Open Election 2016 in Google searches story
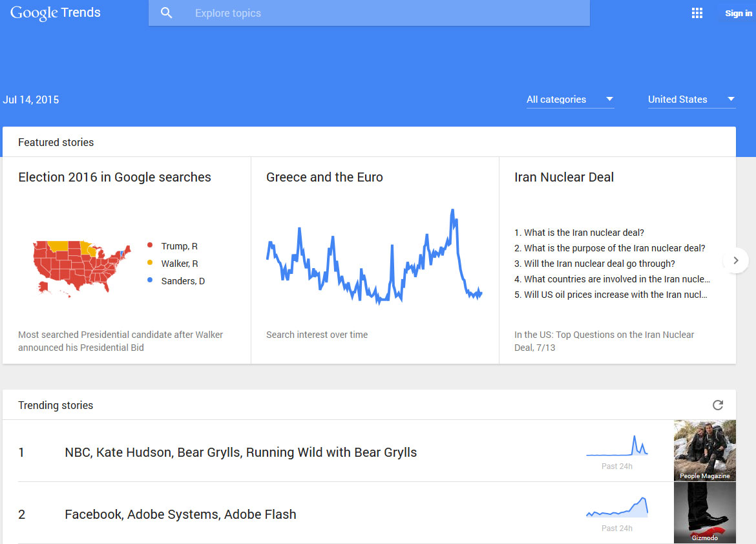 pyautogui.click(x=115, y=177)
